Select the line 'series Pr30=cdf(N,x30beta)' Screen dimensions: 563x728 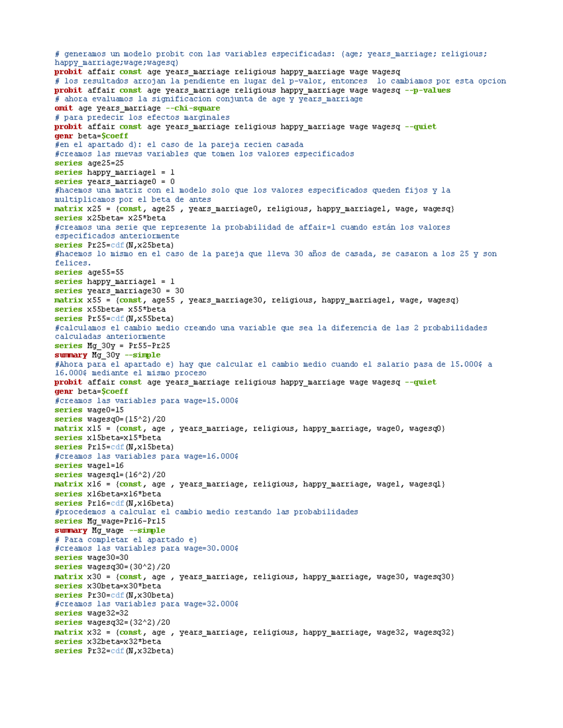(x=114, y=595)
